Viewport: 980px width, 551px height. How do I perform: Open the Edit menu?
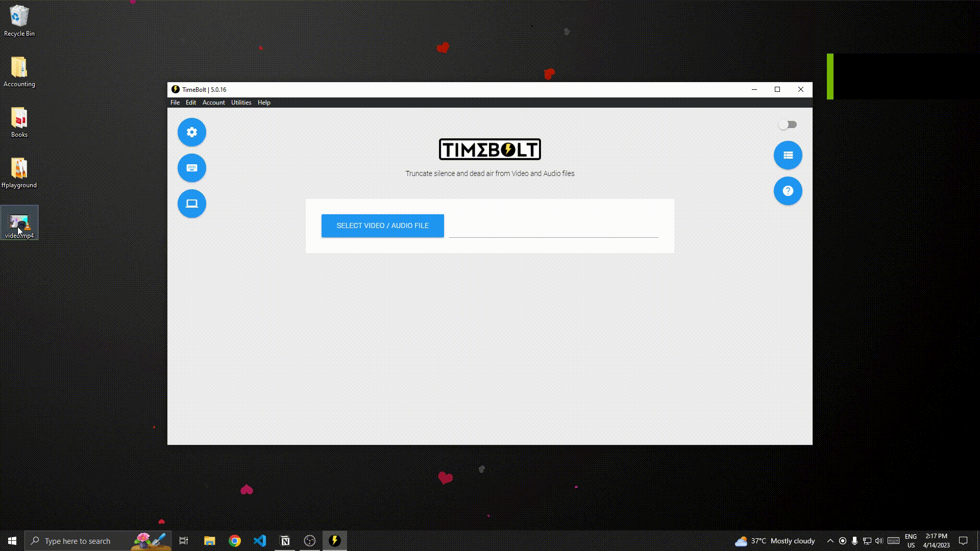coord(190,103)
